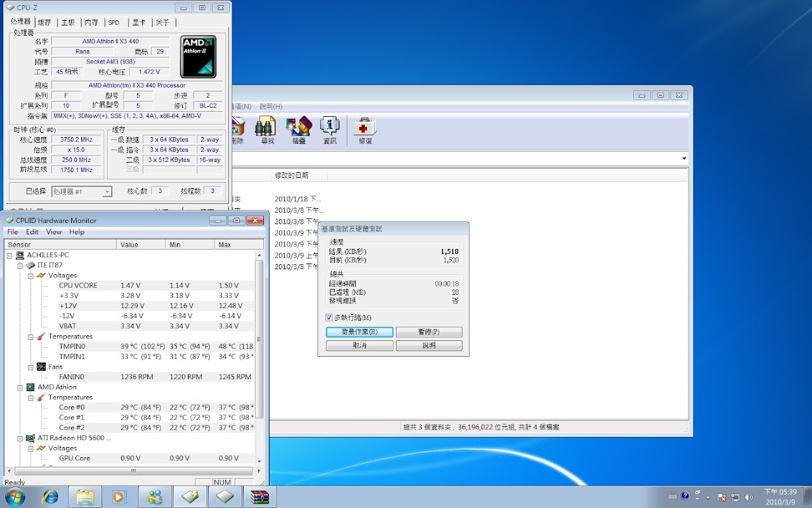Click the 尋找 (Find) toolbar icon in WinRAR

coord(264,130)
